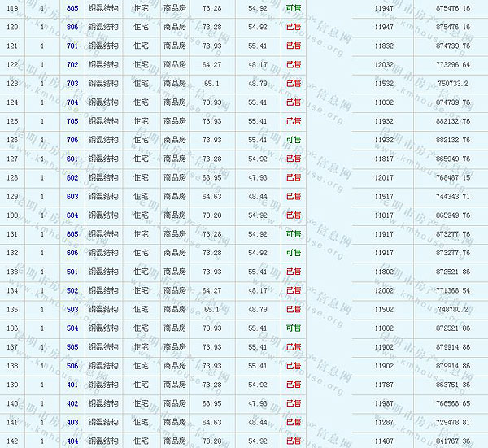Image resolution: width=488 pixels, height=448 pixels.
Task: Open room 805 details link
Action: coord(72,8)
